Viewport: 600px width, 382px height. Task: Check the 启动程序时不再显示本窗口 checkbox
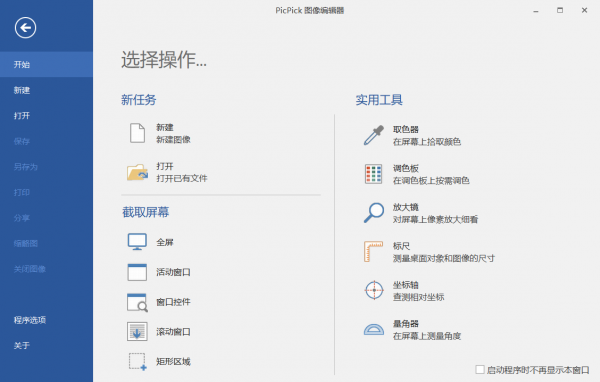[480, 369]
